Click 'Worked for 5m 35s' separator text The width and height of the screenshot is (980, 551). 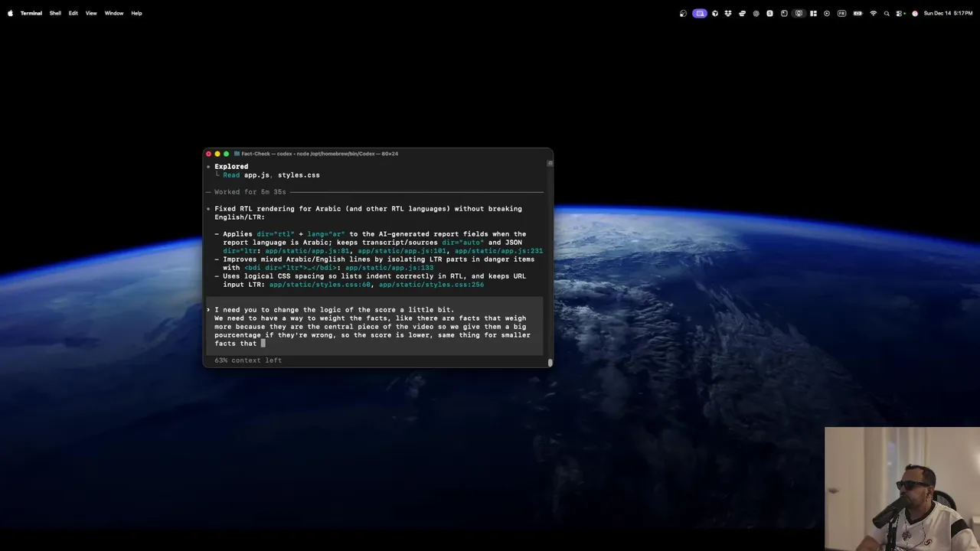click(x=250, y=192)
